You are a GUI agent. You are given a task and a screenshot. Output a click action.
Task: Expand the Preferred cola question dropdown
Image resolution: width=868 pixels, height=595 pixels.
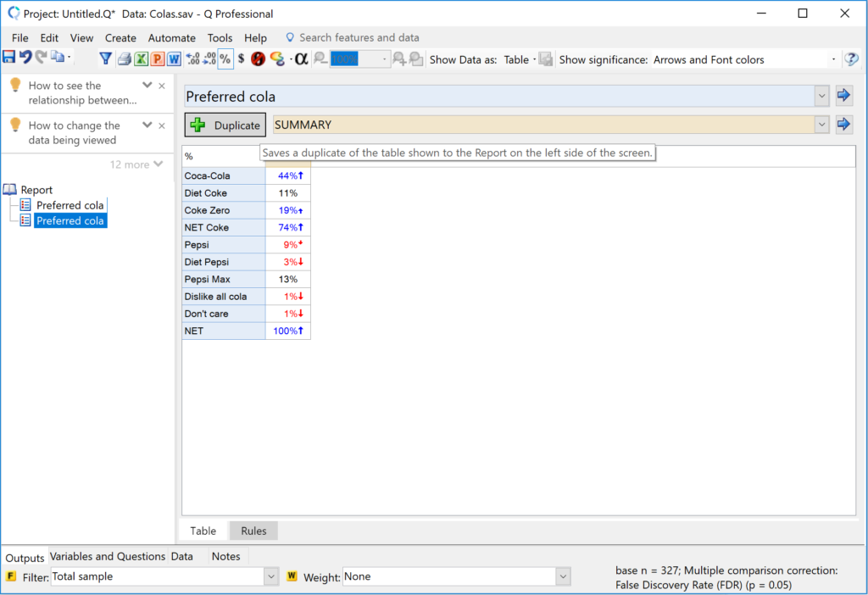pyautogui.click(x=821, y=97)
